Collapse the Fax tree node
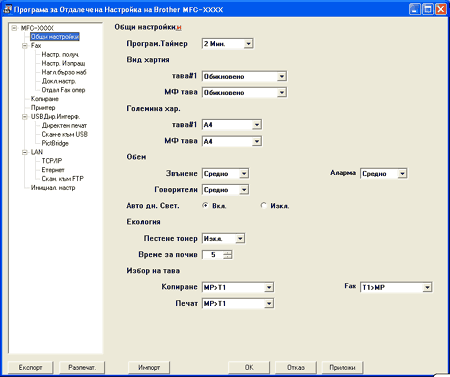450x377 pixels. (x=25, y=46)
